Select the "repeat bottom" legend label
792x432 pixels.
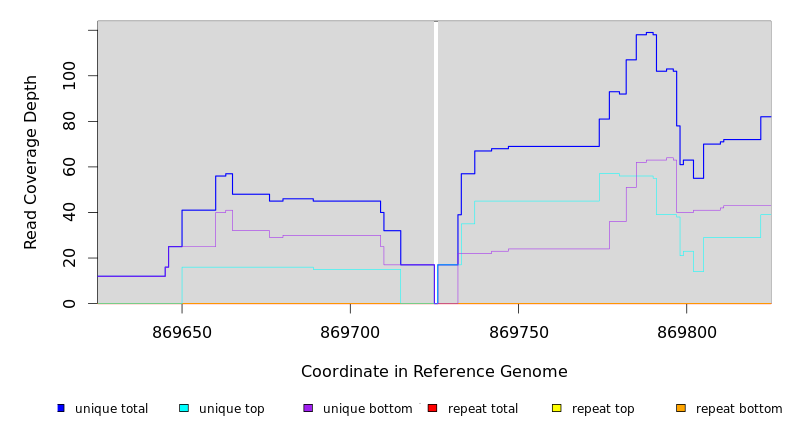tap(739, 409)
